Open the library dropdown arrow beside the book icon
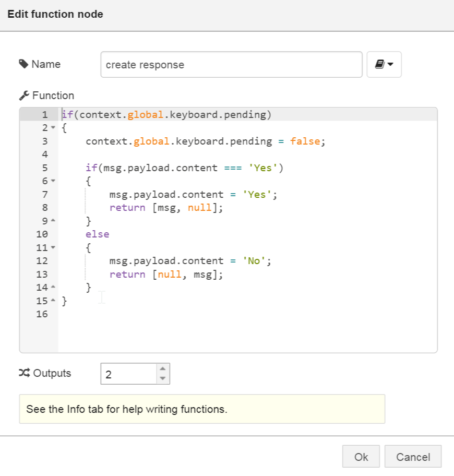The image size is (454, 476). point(390,64)
